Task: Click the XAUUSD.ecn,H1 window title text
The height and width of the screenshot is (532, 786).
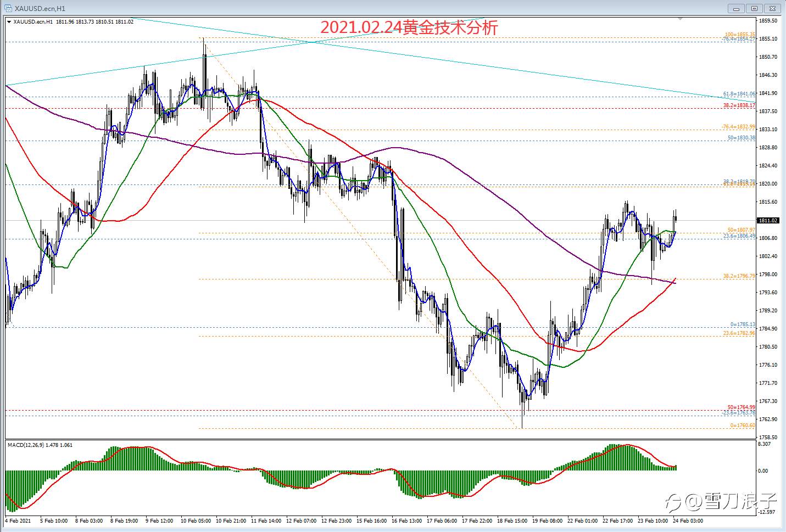Action: 39,8
